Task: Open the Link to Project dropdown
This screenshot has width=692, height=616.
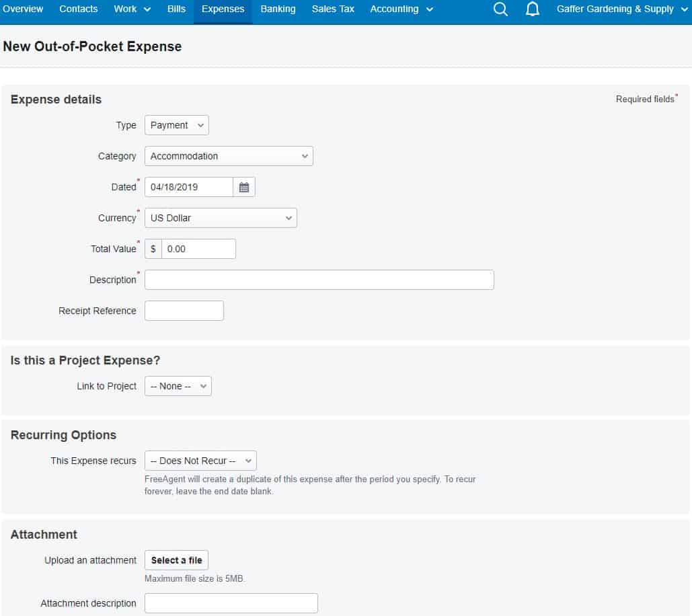Action: click(x=178, y=386)
